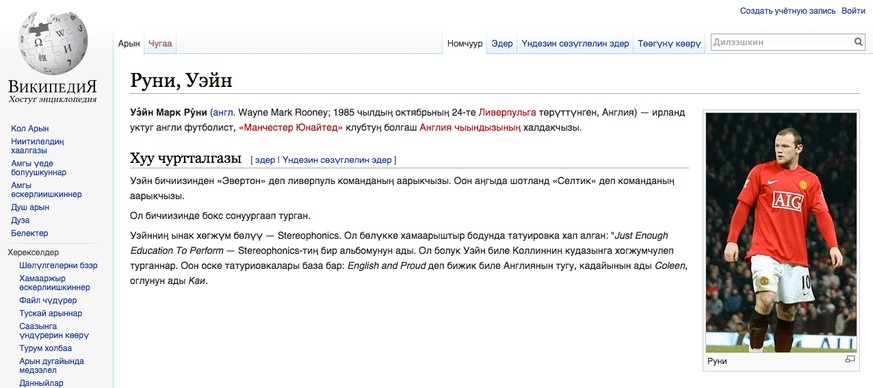Screen dimensions: 873x388
Task: Open the Үндезин сөзүглелин эдер tab
Action: click(x=575, y=43)
